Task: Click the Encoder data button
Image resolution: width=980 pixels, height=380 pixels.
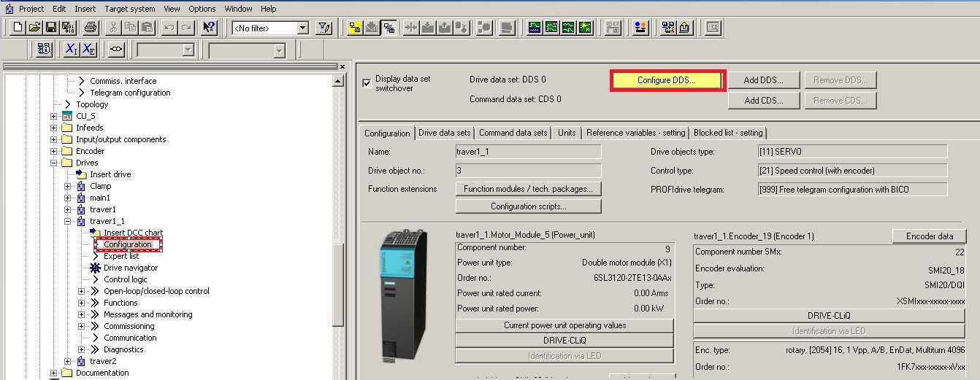Action: pyautogui.click(x=929, y=236)
